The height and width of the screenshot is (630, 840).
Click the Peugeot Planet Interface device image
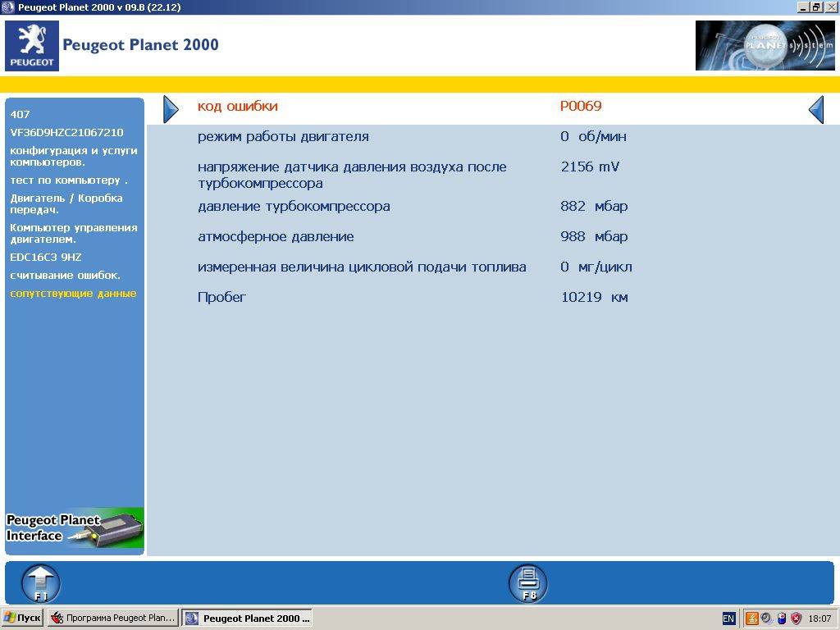(75, 528)
